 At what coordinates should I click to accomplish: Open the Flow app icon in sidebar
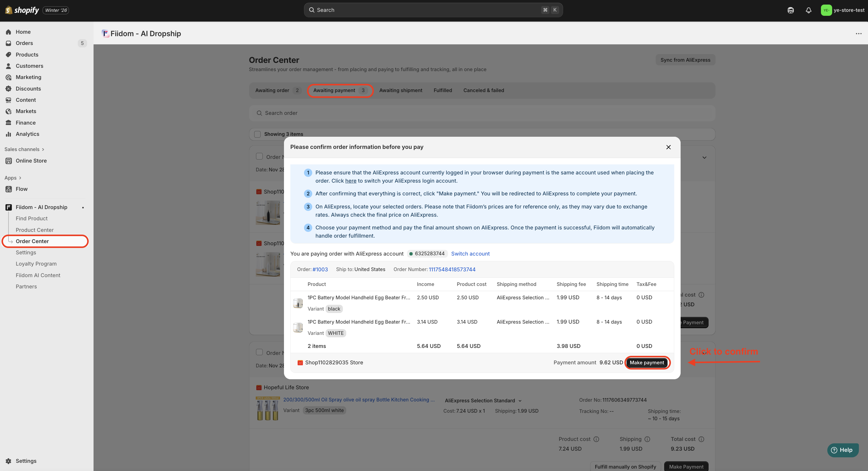click(9, 189)
